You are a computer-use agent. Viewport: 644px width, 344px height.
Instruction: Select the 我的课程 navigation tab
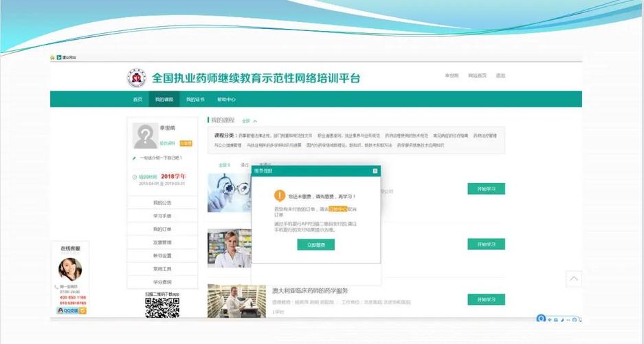point(164,100)
